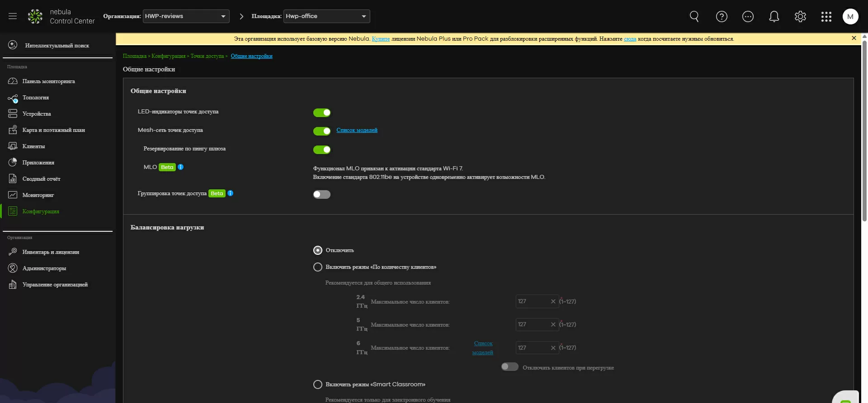
Task: Open the settings gear icon
Action: pyautogui.click(x=800, y=17)
